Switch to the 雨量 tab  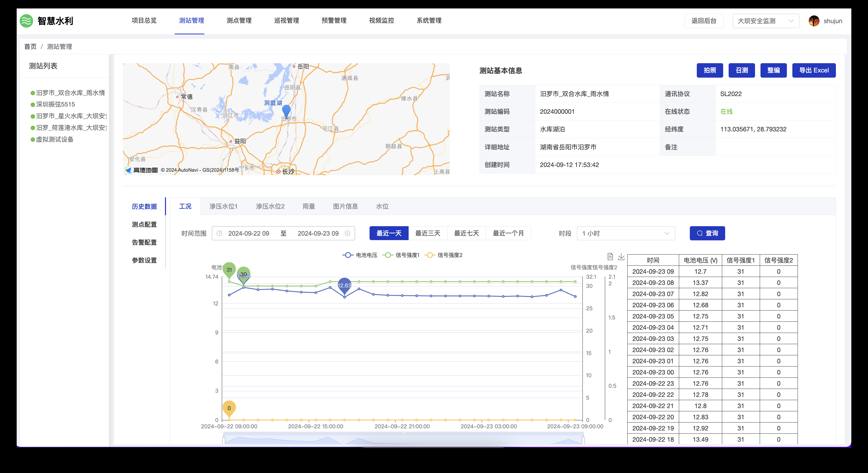click(x=309, y=206)
